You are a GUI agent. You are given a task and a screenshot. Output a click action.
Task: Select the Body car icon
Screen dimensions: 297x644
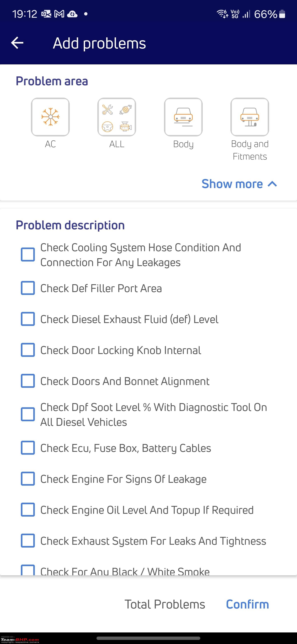(183, 117)
